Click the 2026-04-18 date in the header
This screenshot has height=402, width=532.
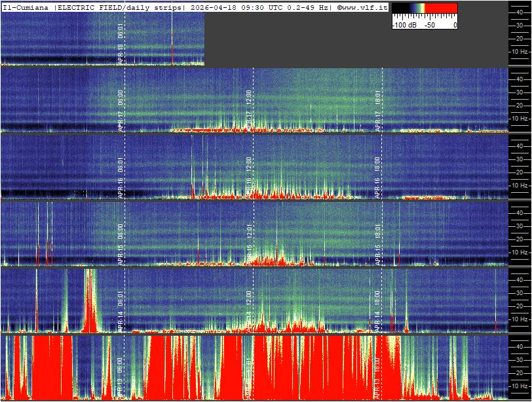click(x=212, y=7)
